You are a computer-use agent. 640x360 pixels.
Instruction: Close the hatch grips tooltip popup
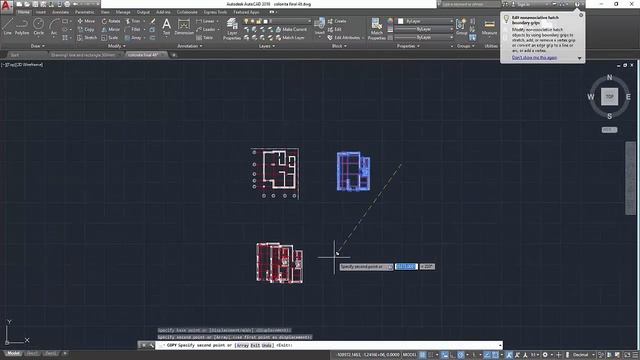(x=581, y=15)
